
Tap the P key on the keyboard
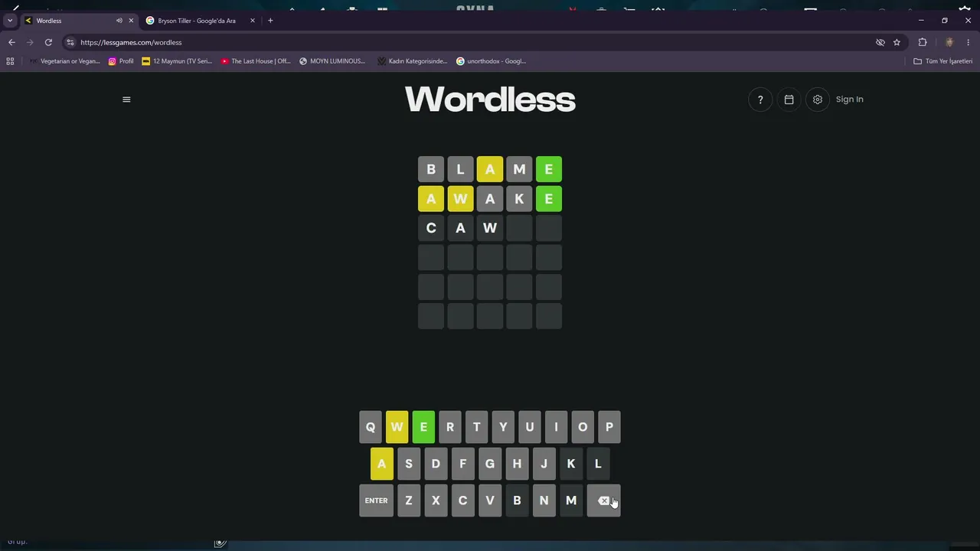(609, 427)
